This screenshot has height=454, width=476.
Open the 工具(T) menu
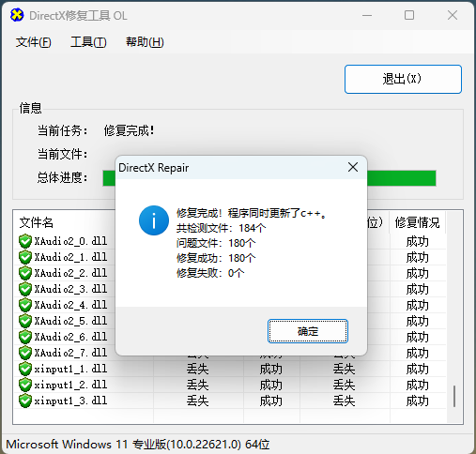(x=88, y=42)
